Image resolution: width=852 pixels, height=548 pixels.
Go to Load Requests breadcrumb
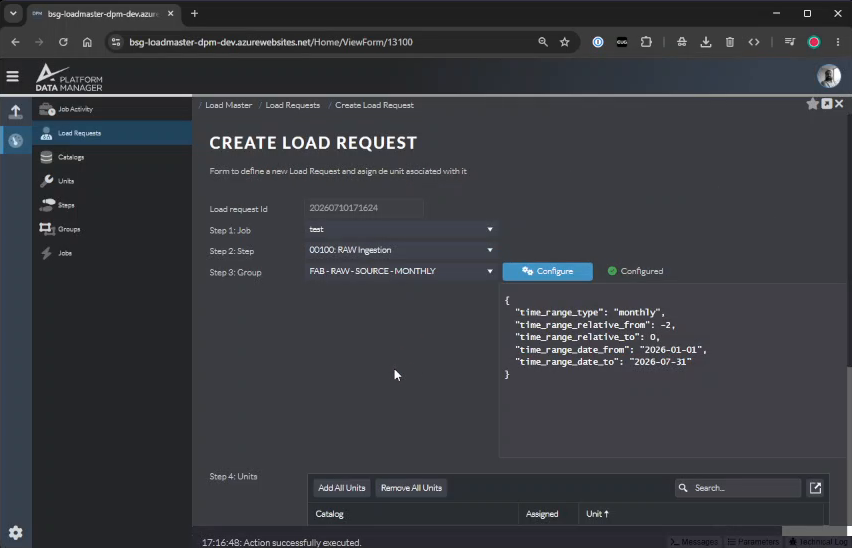(292, 105)
